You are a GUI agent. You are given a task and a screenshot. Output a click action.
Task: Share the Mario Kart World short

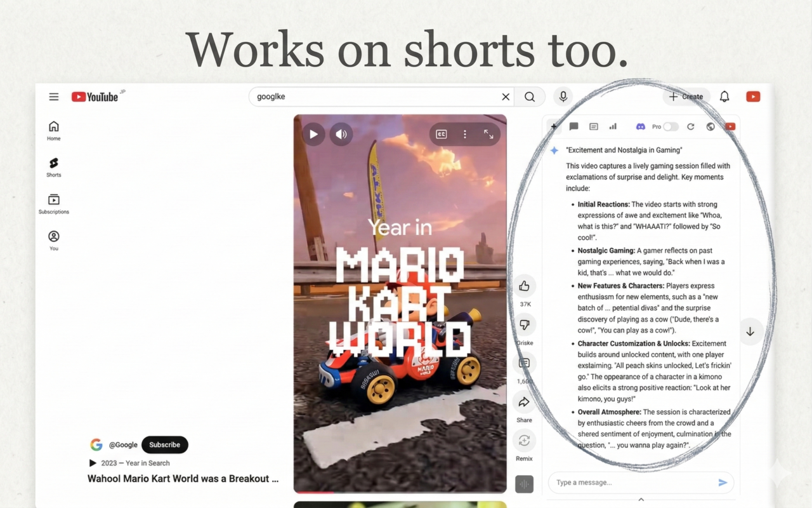(524, 401)
